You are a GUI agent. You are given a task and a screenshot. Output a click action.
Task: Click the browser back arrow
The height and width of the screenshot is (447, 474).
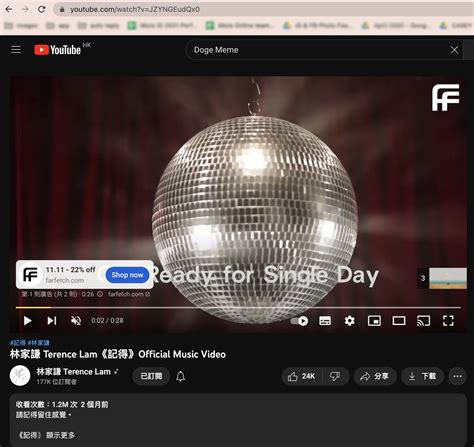9,9
